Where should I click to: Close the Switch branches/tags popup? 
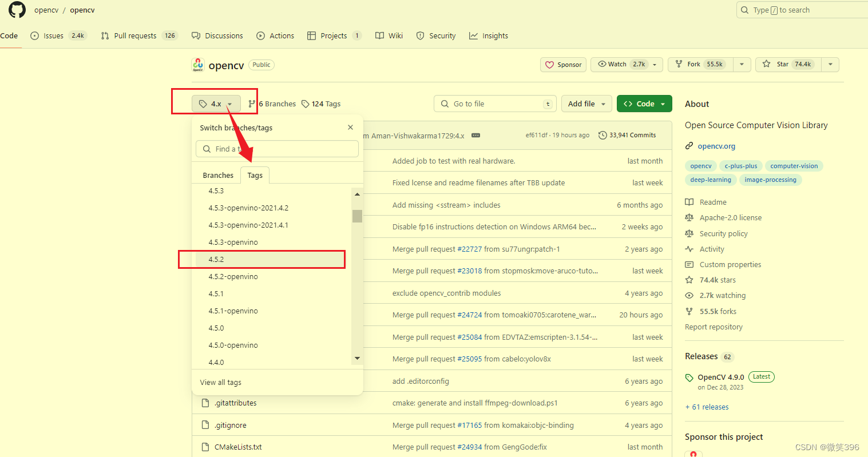tap(351, 128)
